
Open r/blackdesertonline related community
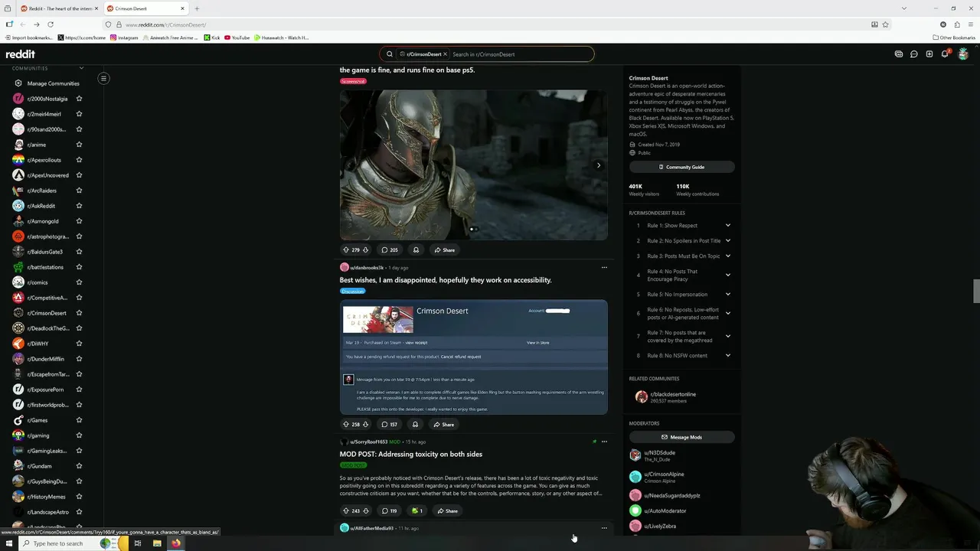(673, 394)
